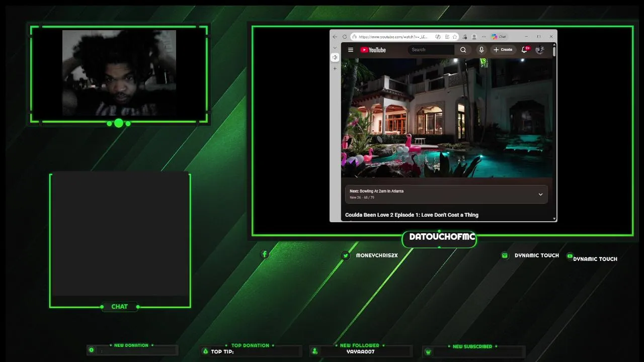
Task: Click the youtube.com address bar URL
Action: (x=393, y=37)
